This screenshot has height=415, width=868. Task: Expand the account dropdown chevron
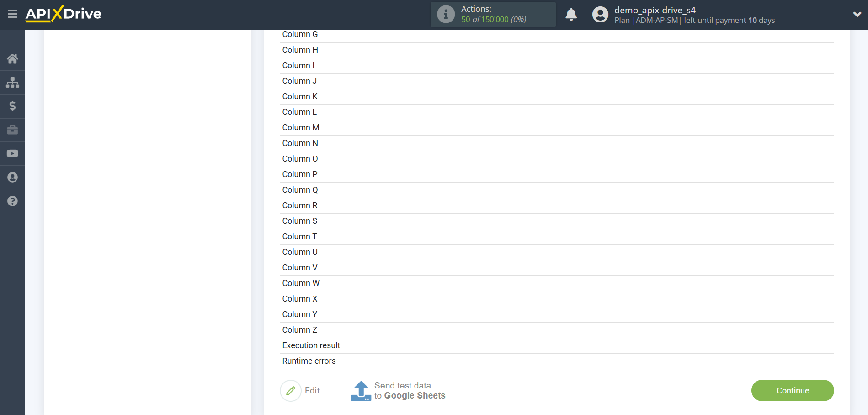pyautogui.click(x=857, y=15)
